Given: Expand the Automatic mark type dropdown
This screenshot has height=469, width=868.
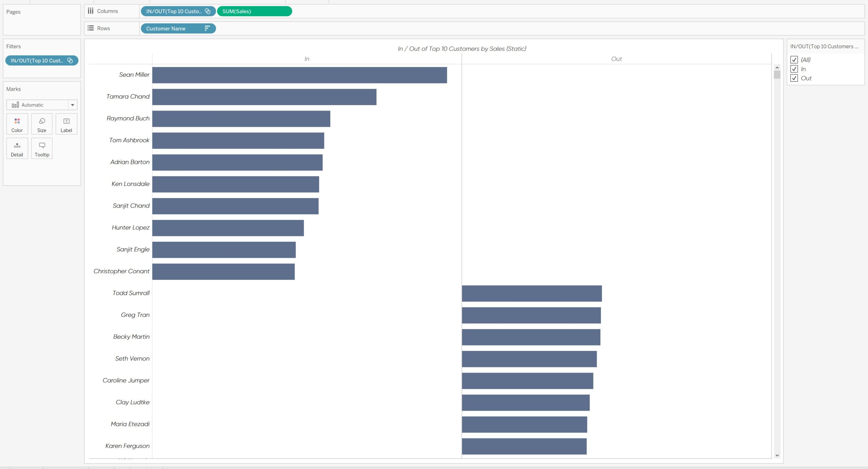Looking at the screenshot, I should click(73, 105).
